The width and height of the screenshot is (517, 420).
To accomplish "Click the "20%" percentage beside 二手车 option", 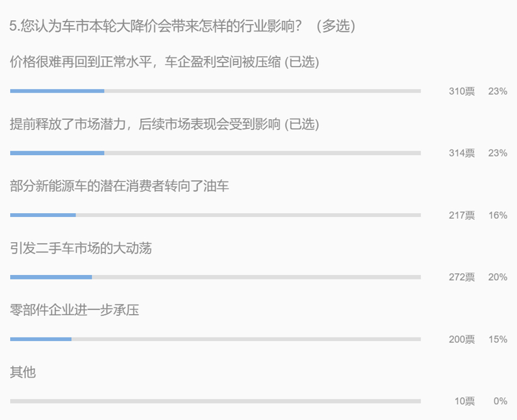I will [499, 276].
